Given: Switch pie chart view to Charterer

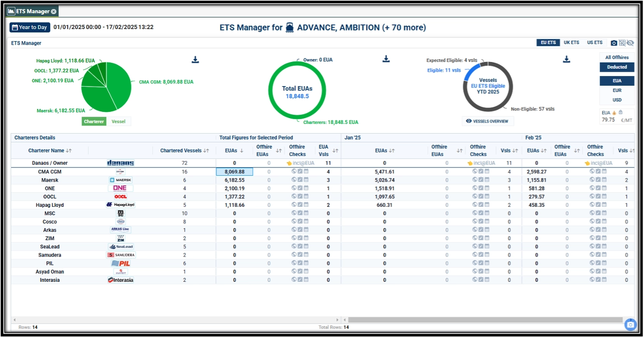Looking at the screenshot, I should click(x=94, y=122).
